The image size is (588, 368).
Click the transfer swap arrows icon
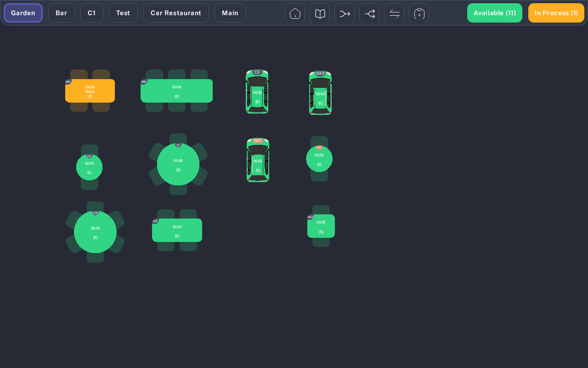point(394,13)
